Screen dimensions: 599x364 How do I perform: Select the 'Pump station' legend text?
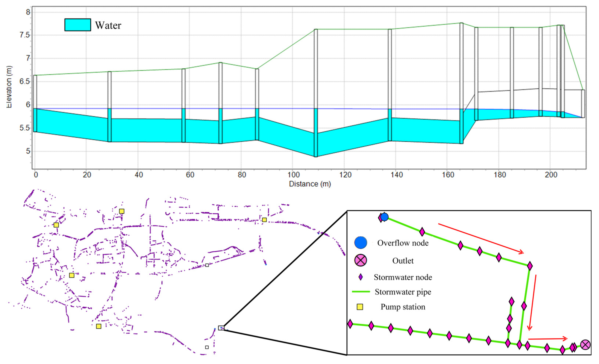(403, 307)
